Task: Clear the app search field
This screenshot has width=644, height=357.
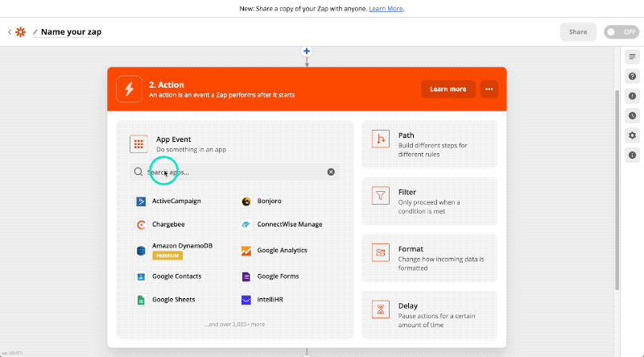Action: pyautogui.click(x=331, y=172)
